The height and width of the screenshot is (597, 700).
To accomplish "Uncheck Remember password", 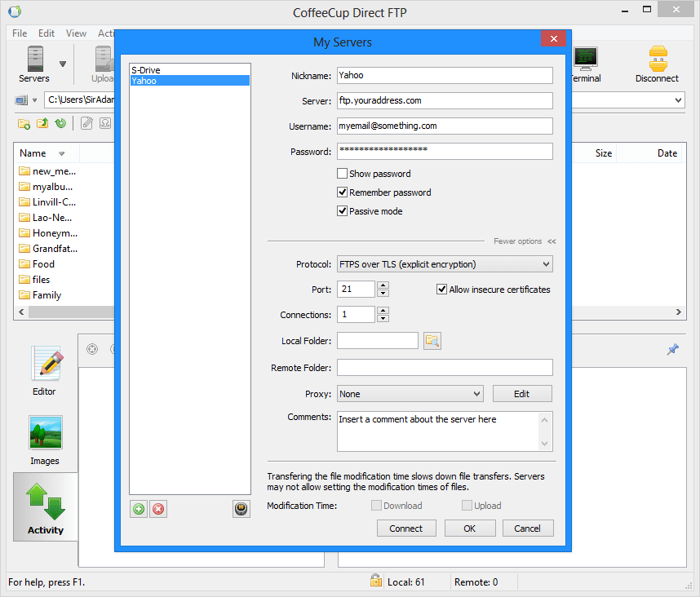I will (x=343, y=192).
